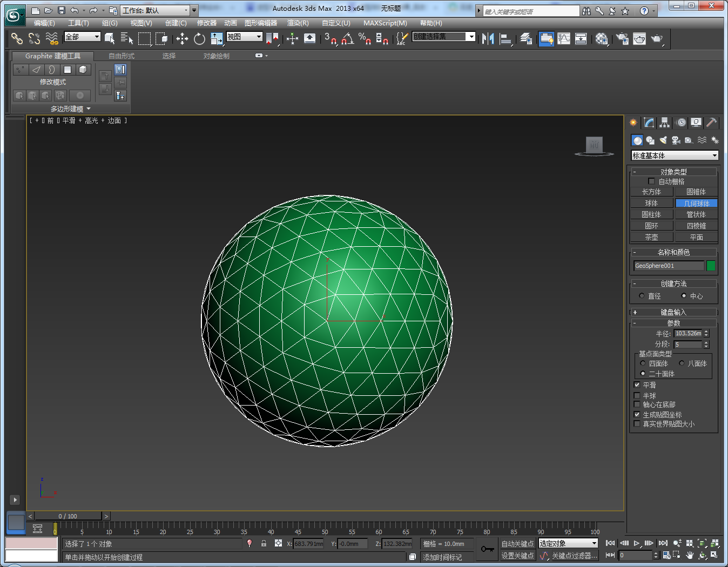Open the 创建选择集 dropdown
The height and width of the screenshot is (567, 728).
[443, 37]
